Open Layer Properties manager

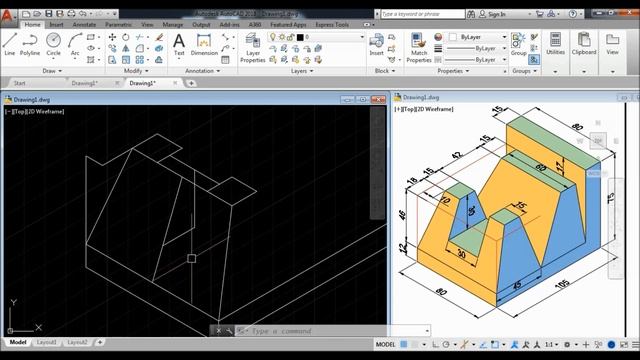(x=253, y=48)
